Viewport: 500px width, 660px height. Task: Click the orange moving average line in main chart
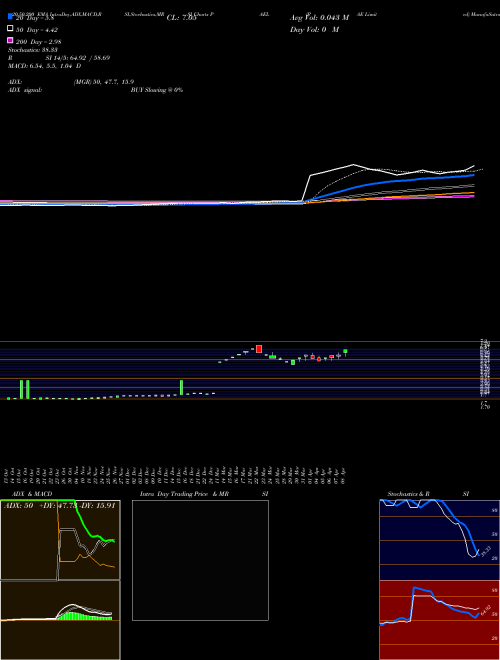pos(391,197)
